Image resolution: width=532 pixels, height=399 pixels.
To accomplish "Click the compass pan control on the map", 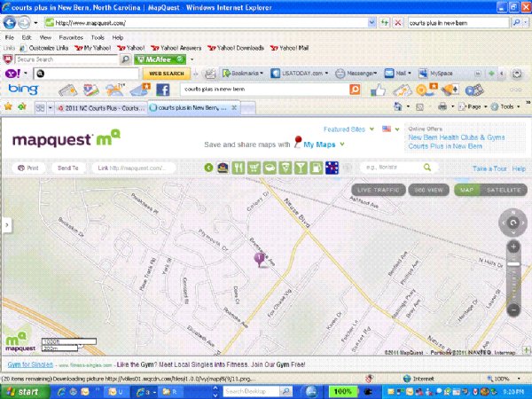I will point(512,220).
